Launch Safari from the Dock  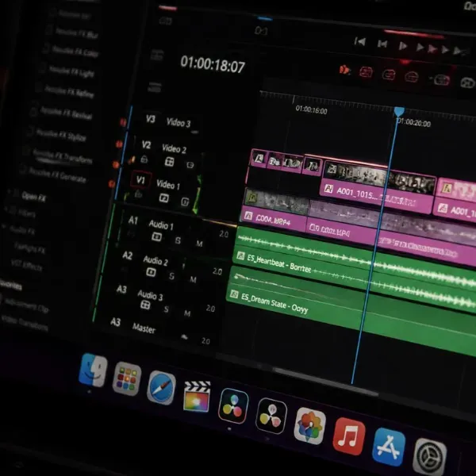(x=161, y=388)
